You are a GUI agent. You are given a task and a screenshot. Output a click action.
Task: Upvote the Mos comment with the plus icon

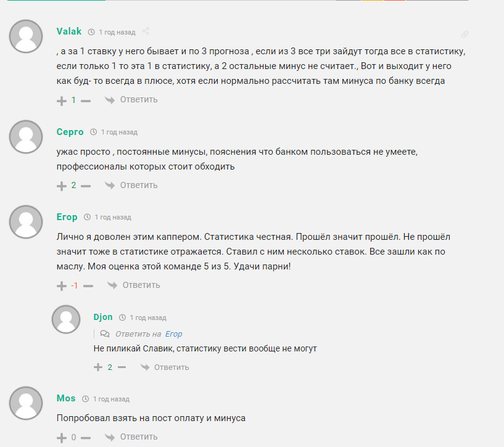pyautogui.click(x=62, y=438)
